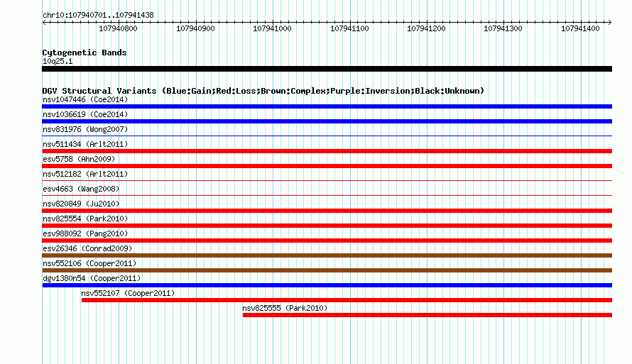Click nsv825555 (Park2010) variant label

coord(285,308)
